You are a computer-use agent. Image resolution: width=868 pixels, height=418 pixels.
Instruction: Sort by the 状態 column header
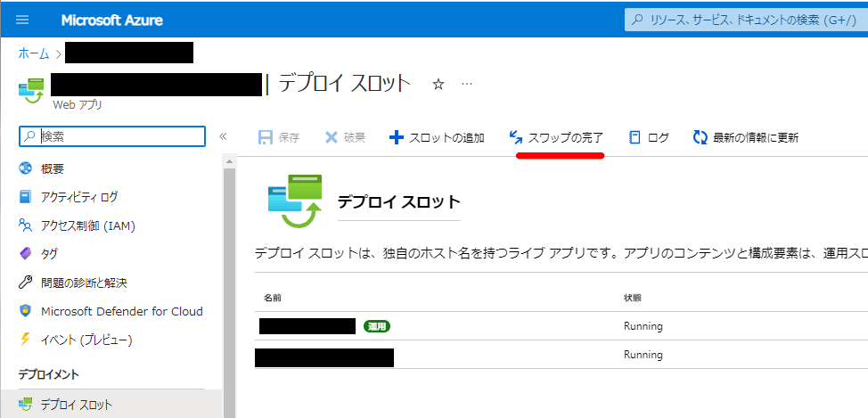(633, 298)
